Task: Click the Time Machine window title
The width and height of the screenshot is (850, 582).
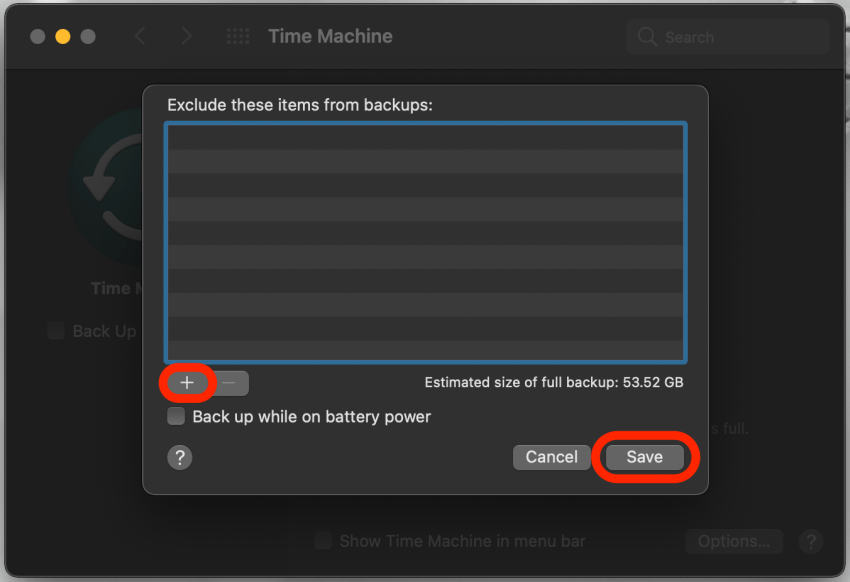Action: tap(330, 37)
